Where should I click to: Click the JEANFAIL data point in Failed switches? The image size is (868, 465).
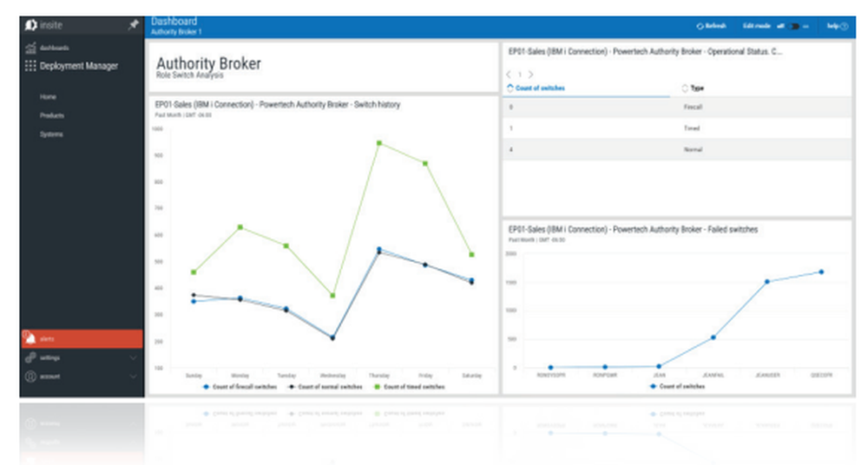[713, 337]
